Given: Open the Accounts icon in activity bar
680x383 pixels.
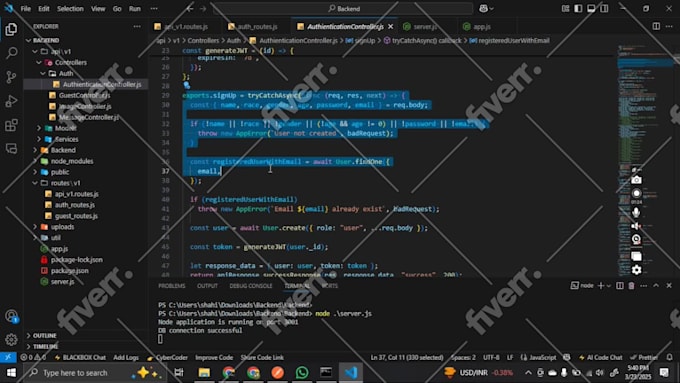Looking at the screenshot, I should [x=11, y=316].
